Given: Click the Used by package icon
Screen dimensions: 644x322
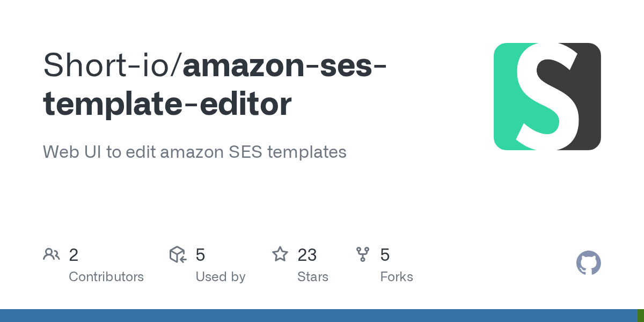Looking at the screenshot, I should tap(178, 254).
